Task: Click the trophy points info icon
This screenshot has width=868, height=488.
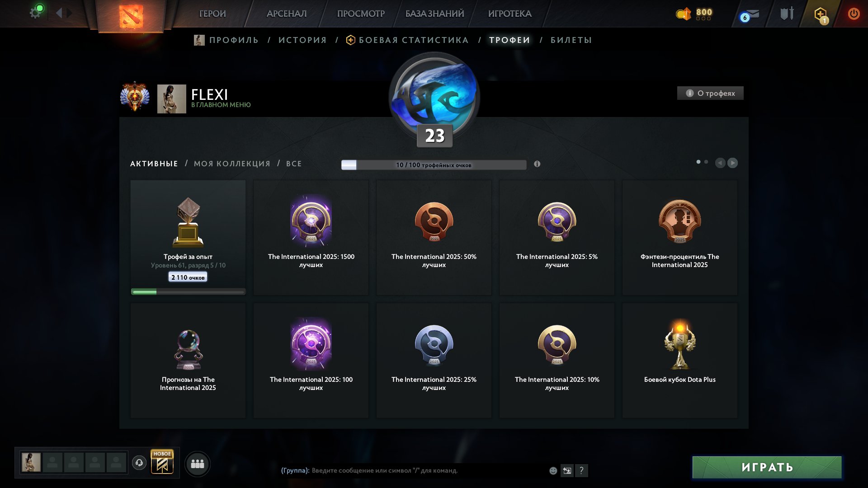Action: (x=537, y=164)
